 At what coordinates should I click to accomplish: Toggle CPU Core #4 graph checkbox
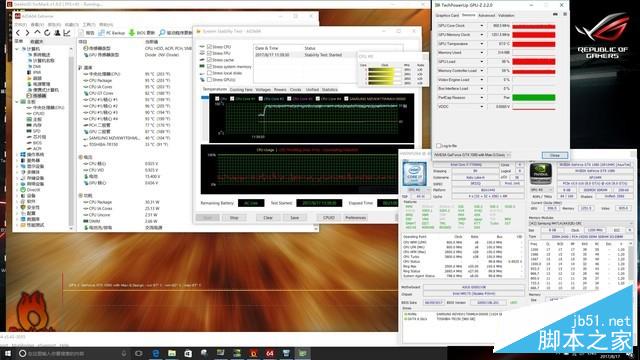click(318, 98)
